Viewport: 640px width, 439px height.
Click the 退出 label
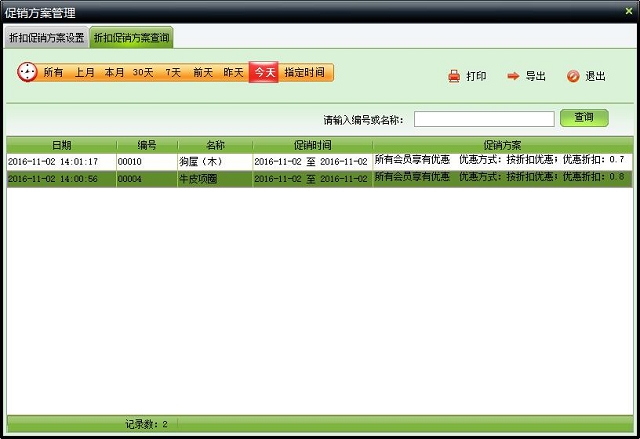[596, 76]
